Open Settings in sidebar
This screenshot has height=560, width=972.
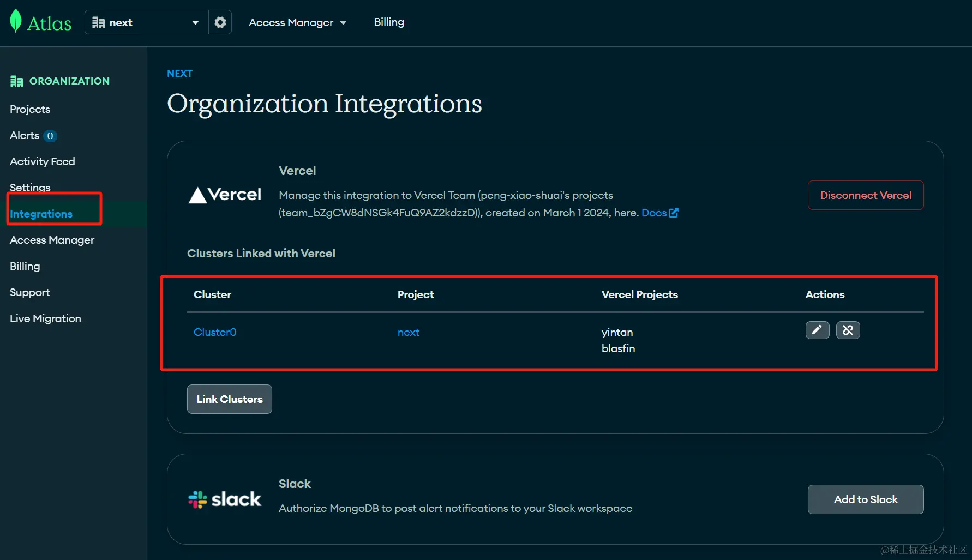(x=30, y=188)
